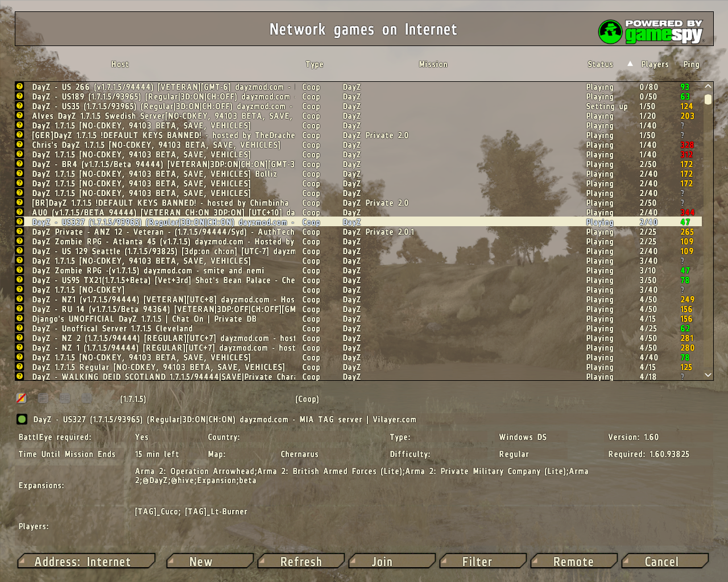The height and width of the screenshot is (582, 728).
Task: Click the crossed-out filter icon below server list
Action: (22, 398)
